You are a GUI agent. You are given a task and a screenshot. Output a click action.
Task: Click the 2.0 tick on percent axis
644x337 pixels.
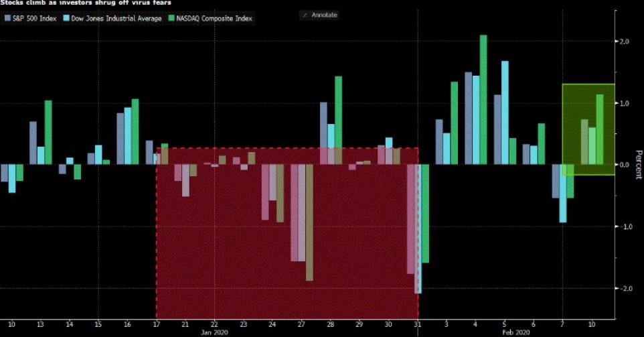click(x=623, y=42)
